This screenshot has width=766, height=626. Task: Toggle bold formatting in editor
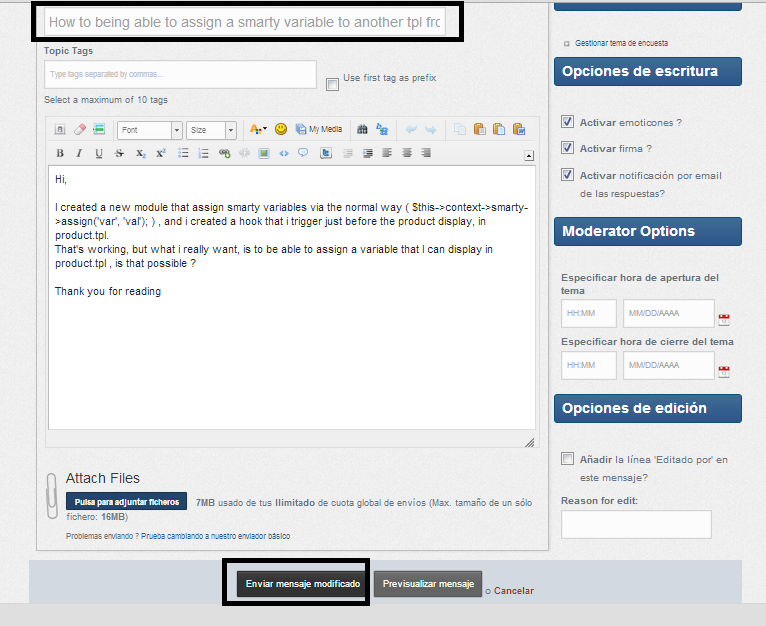click(x=60, y=153)
